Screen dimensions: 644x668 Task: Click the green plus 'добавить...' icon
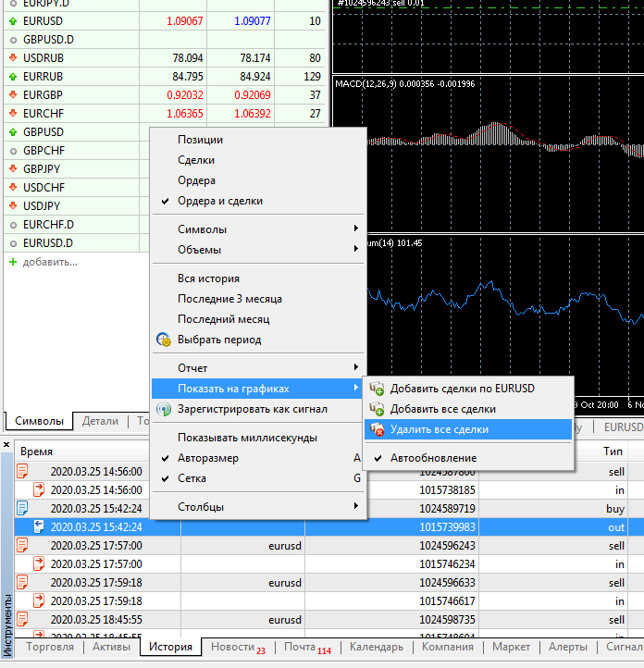tap(13, 262)
